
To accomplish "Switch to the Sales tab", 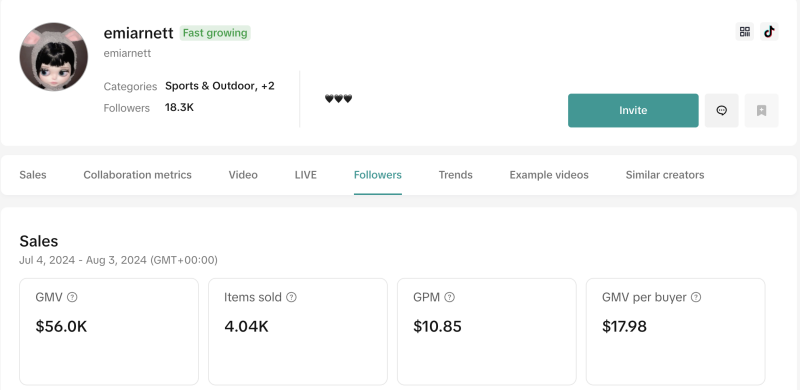I will pyautogui.click(x=33, y=175).
